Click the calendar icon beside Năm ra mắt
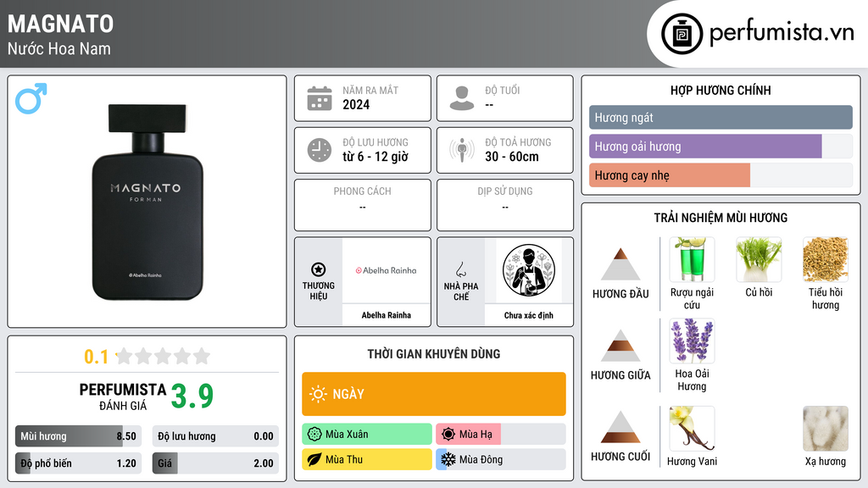The width and height of the screenshot is (868, 488). click(320, 98)
